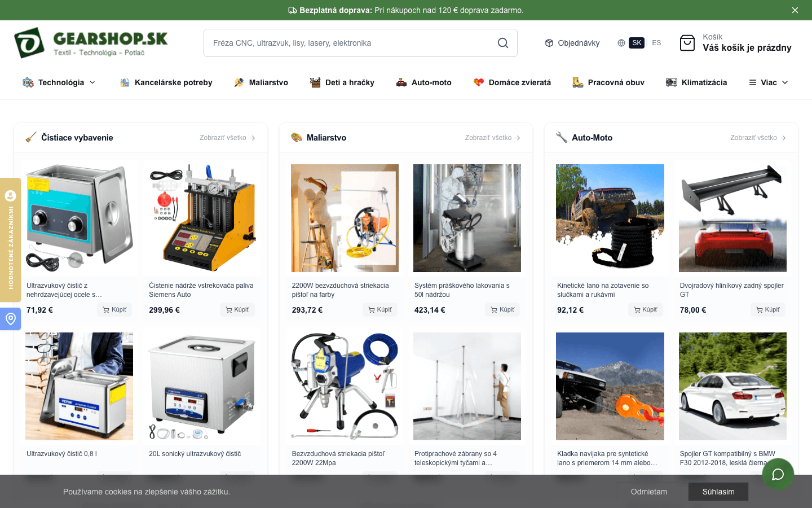Viewport: 812px width, 508px height.
Task: Open the chat bubble widget
Action: [778, 474]
